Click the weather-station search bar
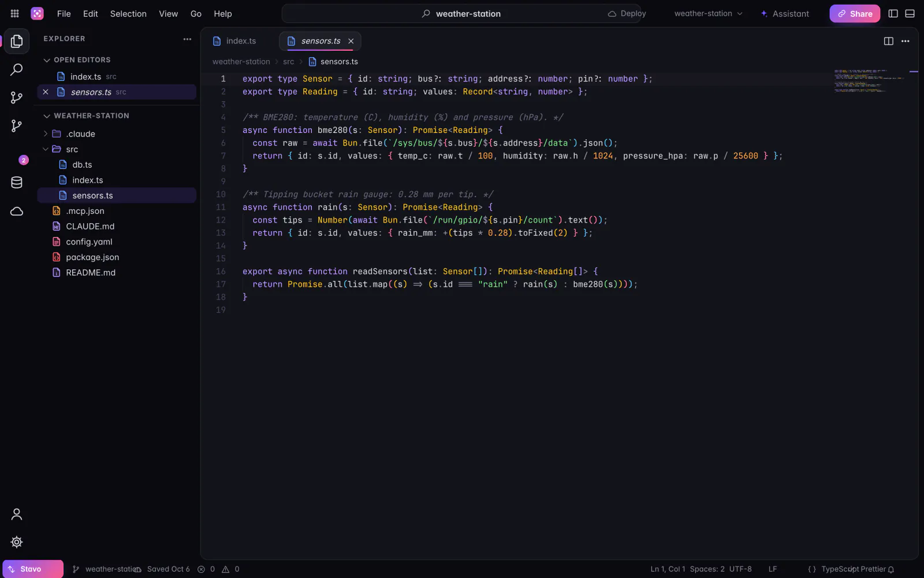This screenshot has width=924, height=578. [462, 13]
